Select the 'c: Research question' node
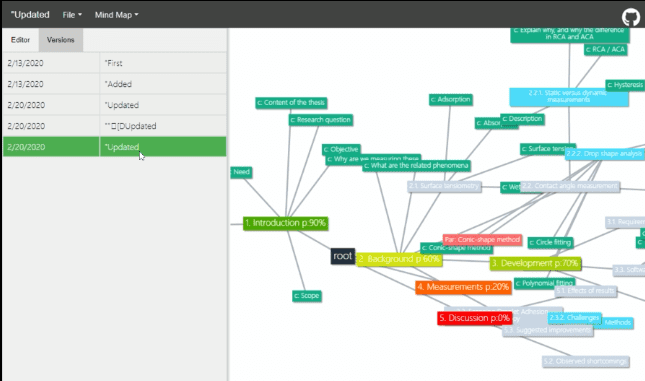645x381 pixels. (x=320, y=120)
